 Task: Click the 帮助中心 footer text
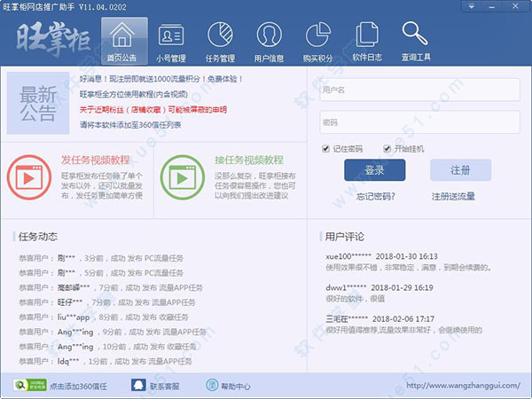pyautogui.click(x=236, y=386)
